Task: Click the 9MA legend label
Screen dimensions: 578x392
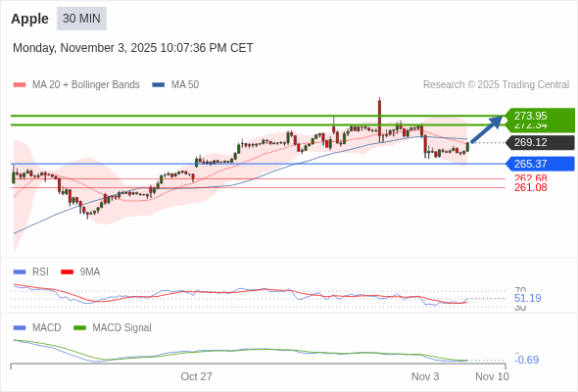Action: [90, 272]
